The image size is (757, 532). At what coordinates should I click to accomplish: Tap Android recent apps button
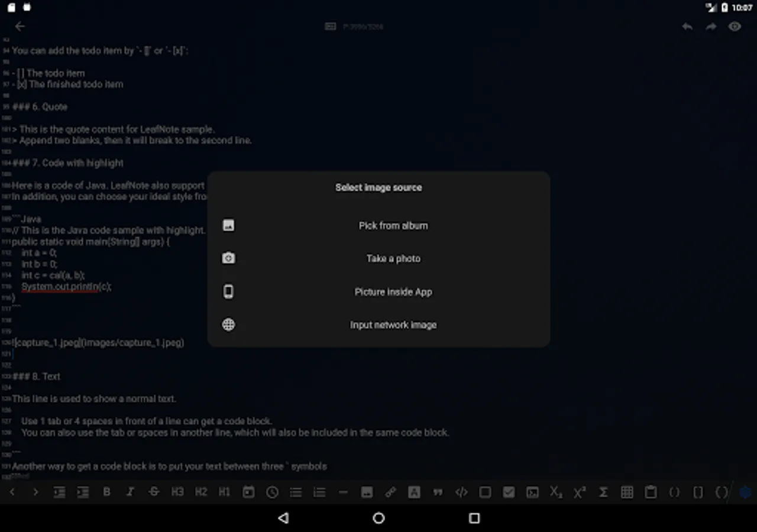[x=474, y=518]
